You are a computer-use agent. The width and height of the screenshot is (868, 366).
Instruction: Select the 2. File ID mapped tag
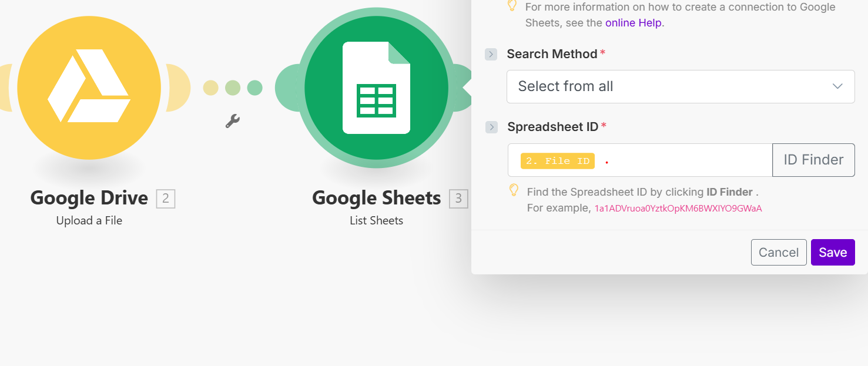(x=558, y=161)
